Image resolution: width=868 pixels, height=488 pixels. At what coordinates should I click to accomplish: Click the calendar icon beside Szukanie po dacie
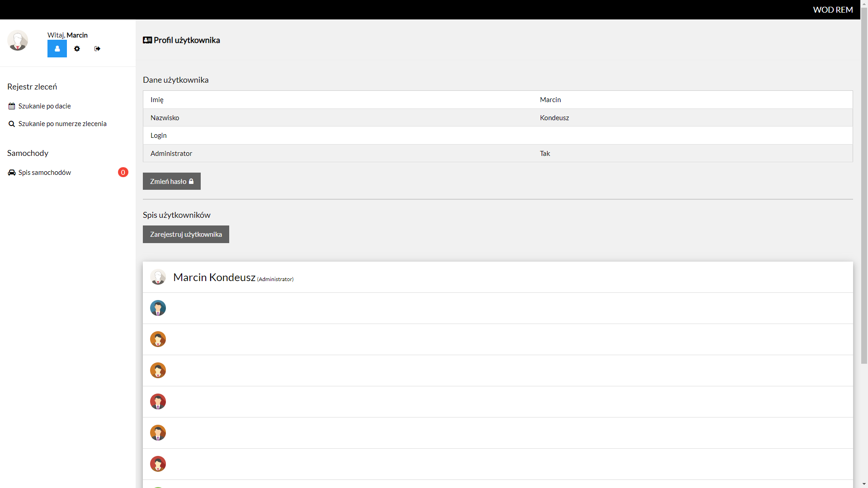point(12,106)
